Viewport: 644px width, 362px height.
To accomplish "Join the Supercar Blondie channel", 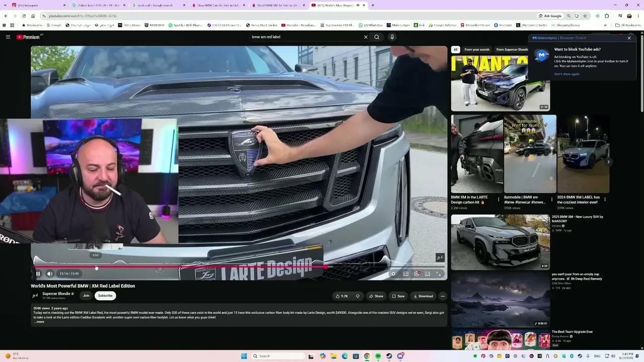I will [86, 296].
